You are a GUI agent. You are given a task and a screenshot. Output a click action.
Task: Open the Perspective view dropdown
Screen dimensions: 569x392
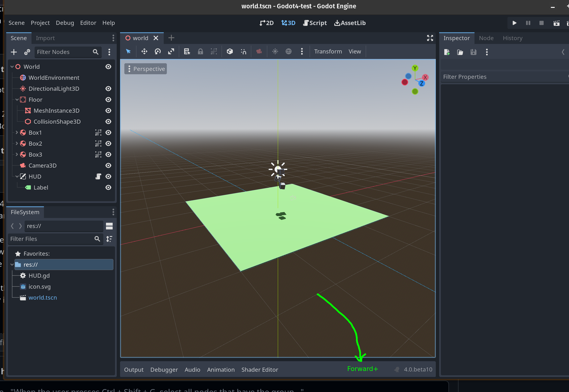(145, 69)
